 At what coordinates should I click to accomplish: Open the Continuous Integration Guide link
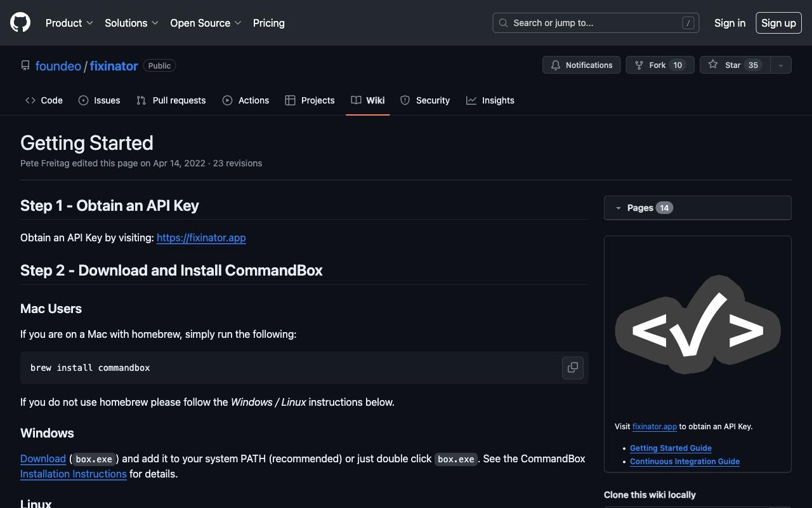click(x=684, y=462)
